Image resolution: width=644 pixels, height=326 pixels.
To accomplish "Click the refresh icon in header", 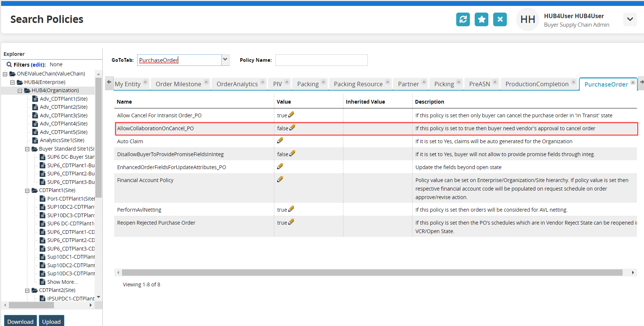I will click(x=463, y=20).
